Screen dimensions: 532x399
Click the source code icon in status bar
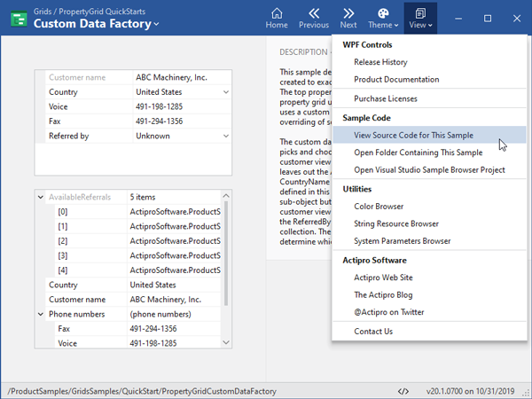403,391
